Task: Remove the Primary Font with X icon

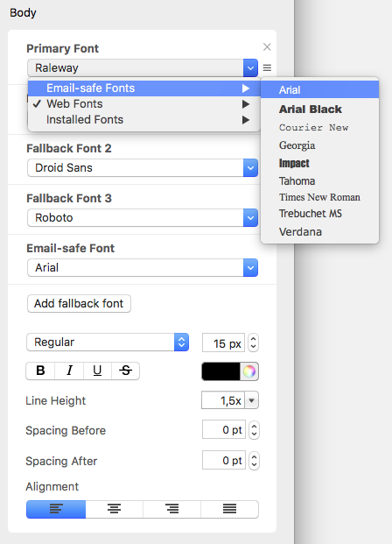Action: 267,46
